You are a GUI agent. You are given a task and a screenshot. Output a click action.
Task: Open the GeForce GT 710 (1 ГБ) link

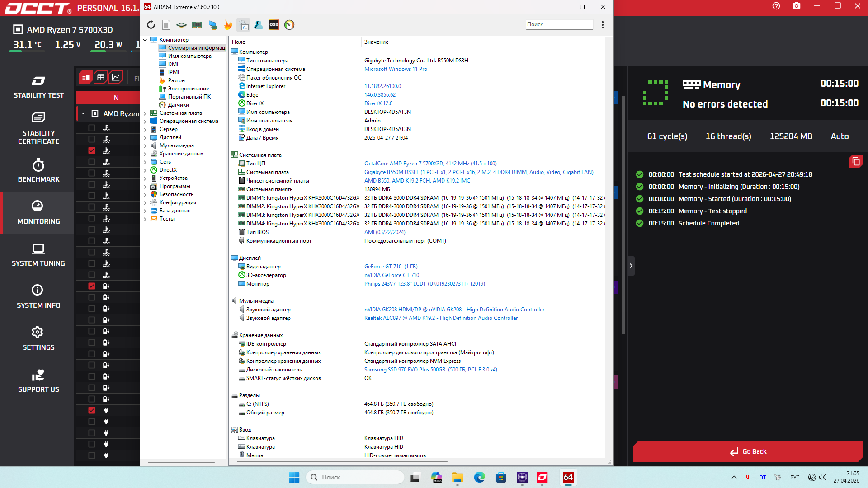pyautogui.click(x=391, y=267)
